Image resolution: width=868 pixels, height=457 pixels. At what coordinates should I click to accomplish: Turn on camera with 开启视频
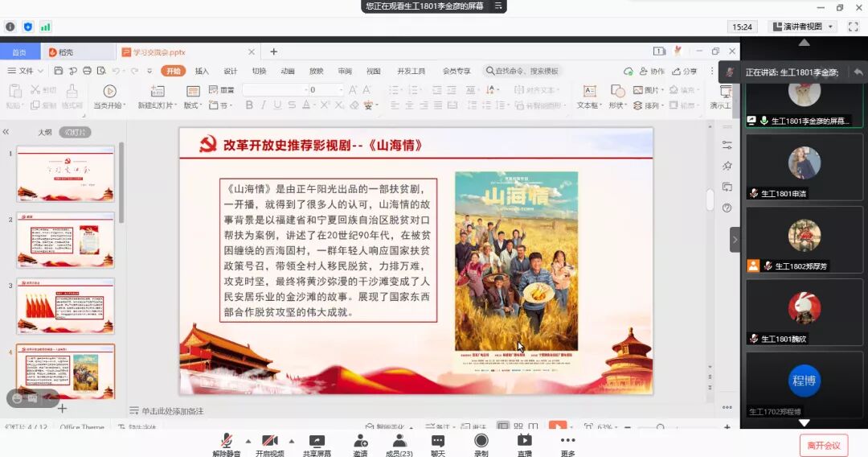[x=270, y=442]
